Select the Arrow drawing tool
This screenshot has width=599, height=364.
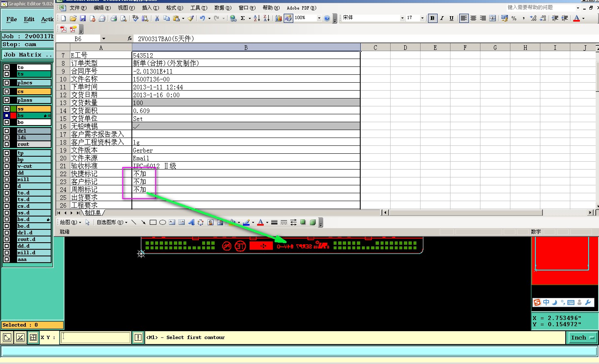pyautogui.click(x=143, y=222)
